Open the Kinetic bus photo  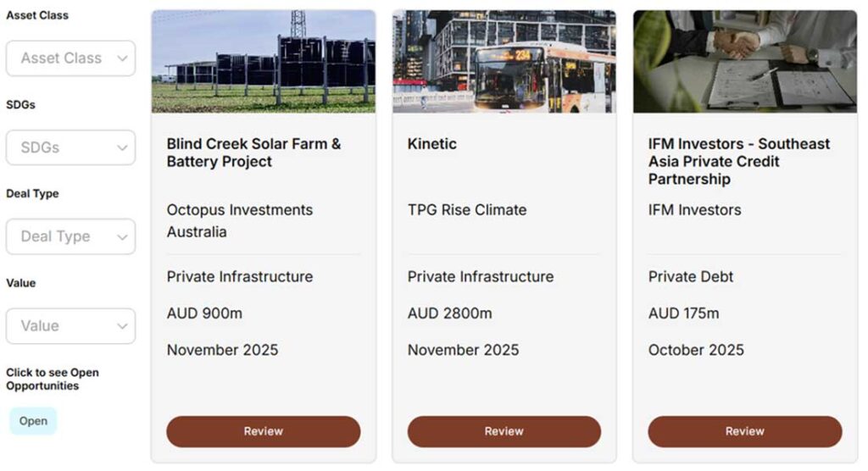click(x=504, y=62)
